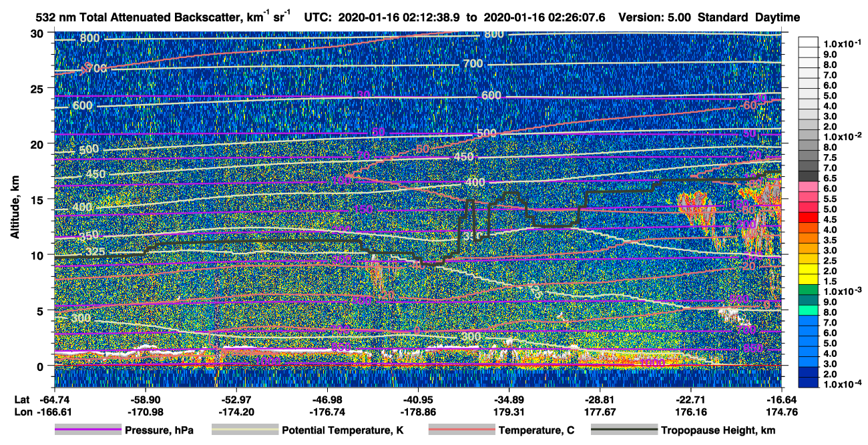Viewport: 868px width, 445px height.
Task: Click the 325 potential temperature contour label
Action: click(95, 252)
